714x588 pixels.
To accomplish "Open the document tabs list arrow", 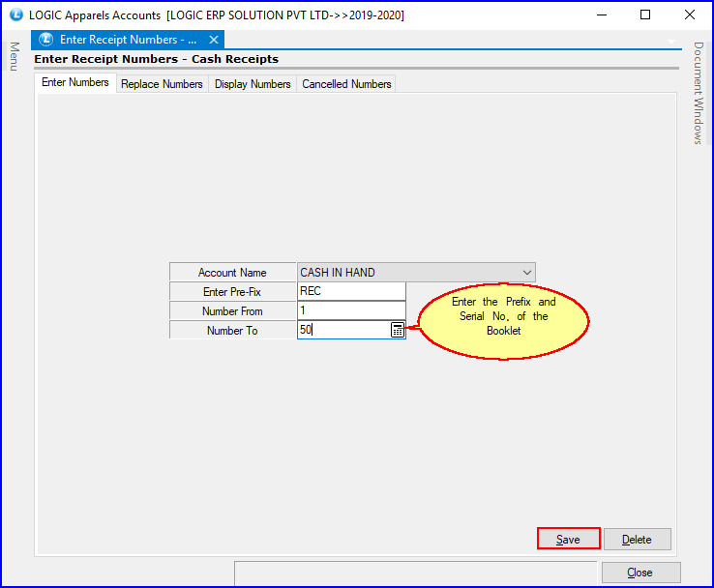I will 671,41.
